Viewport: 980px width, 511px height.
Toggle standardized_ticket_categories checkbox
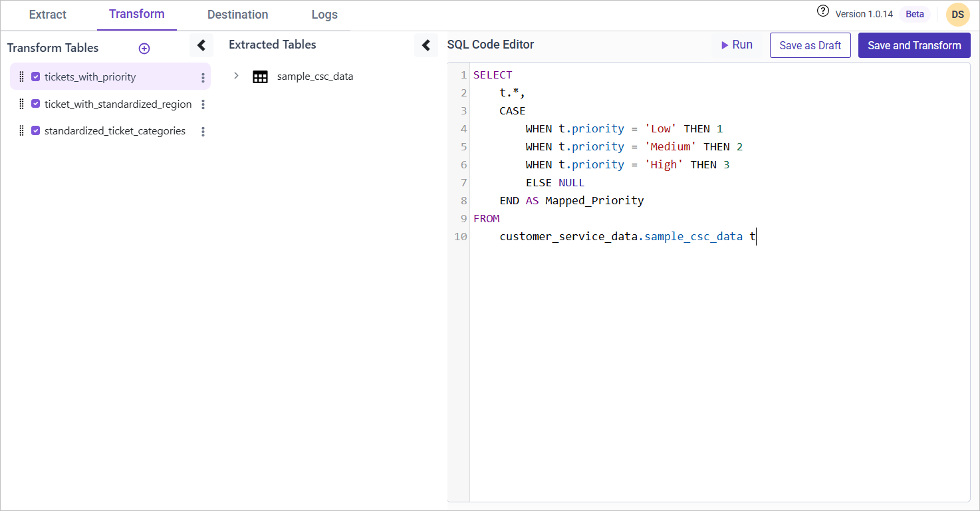point(36,131)
